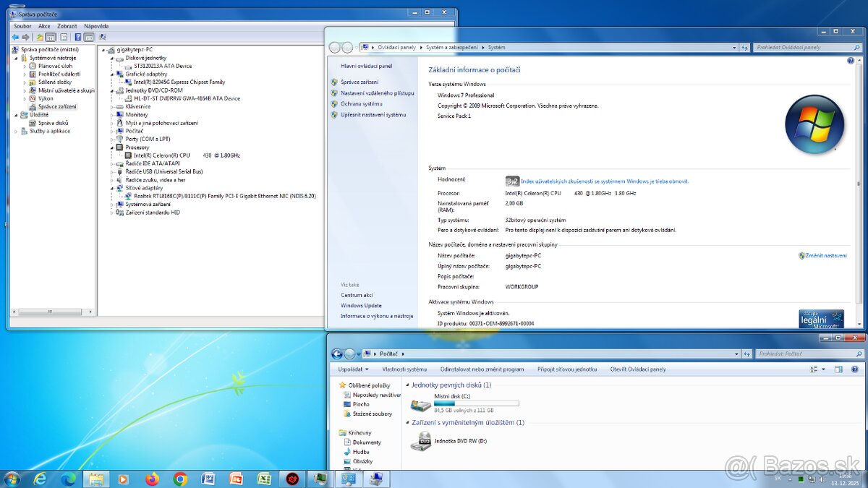Image resolution: width=868 pixels, height=488 pixels.
Task: Click the C: drive free space bar
Action: coord(476,403)
